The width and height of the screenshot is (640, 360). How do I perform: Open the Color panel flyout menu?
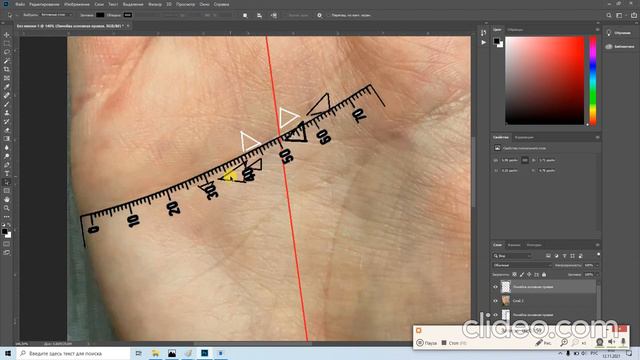point(598,30)
